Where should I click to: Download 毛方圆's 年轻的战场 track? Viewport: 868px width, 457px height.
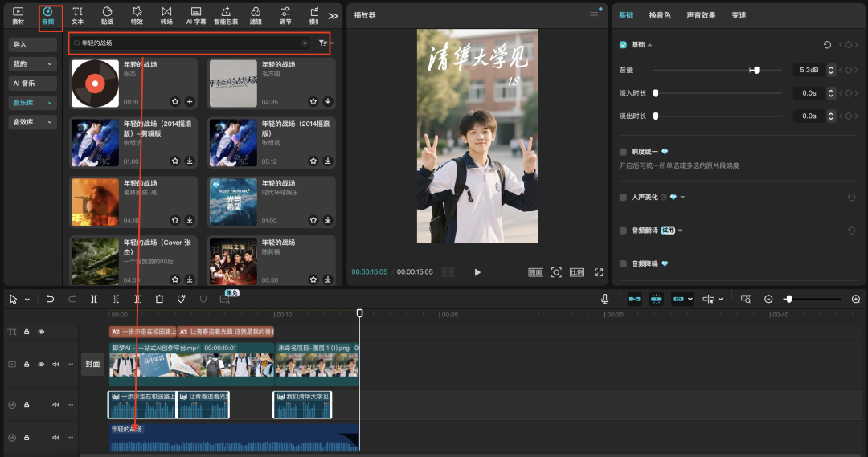328,101
